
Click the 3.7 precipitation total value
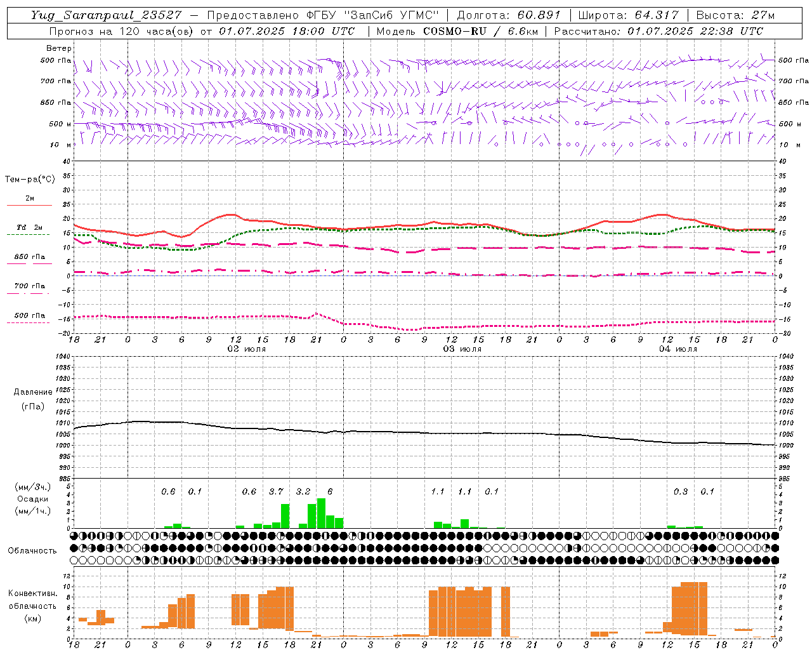[276, 492]
